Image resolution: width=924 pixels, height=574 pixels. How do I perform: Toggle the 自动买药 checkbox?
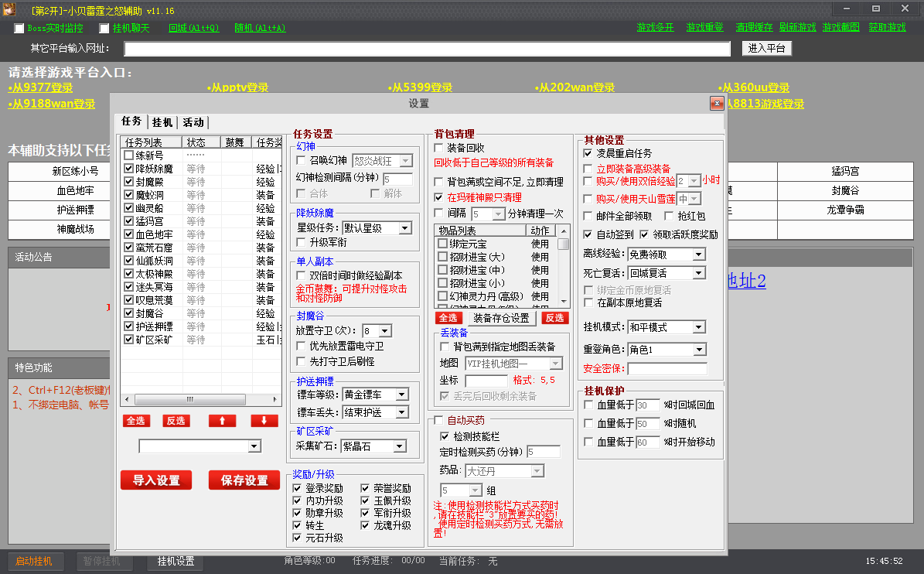[x=439, y=421]
